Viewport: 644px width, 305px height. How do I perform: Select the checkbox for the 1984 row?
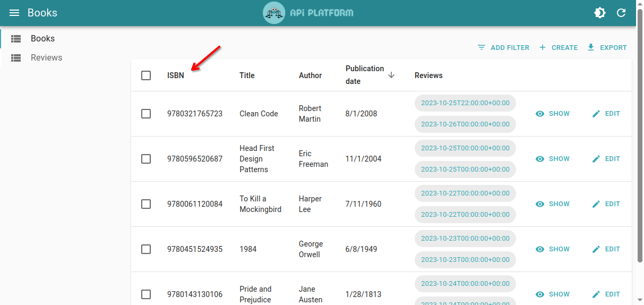click(146, 249)
